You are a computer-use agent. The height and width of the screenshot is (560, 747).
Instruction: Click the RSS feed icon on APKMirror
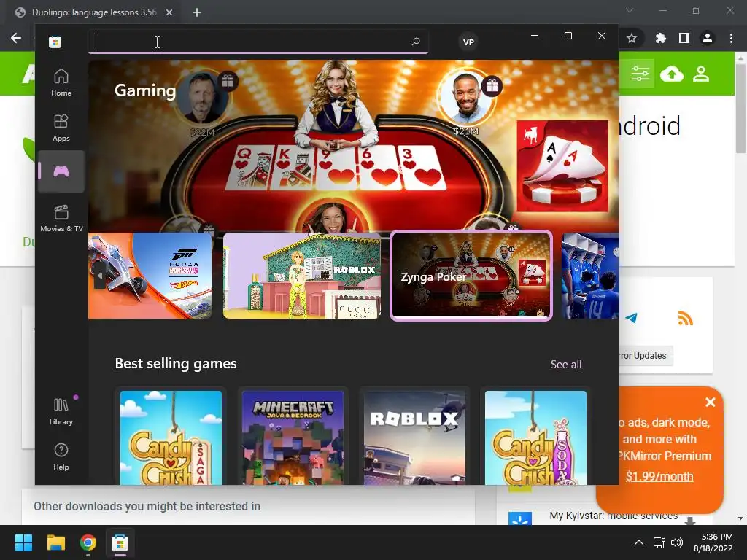tap(685, 318)
